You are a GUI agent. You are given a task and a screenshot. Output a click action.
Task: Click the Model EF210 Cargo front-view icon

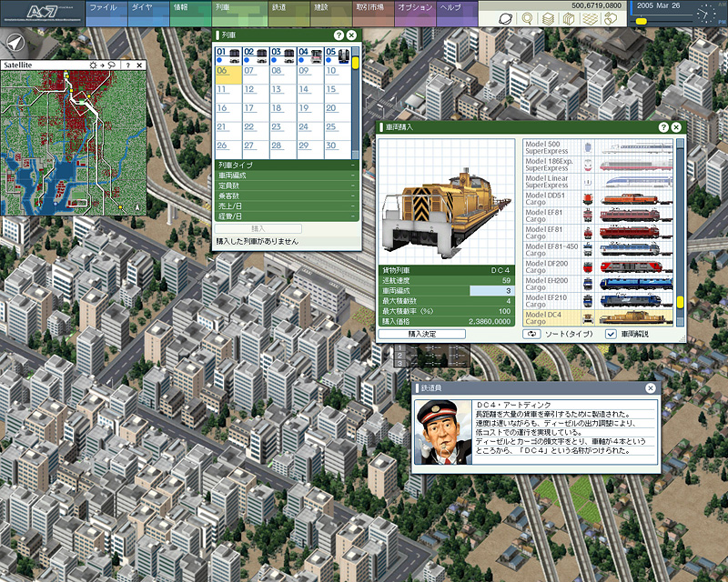click(588, 301)
